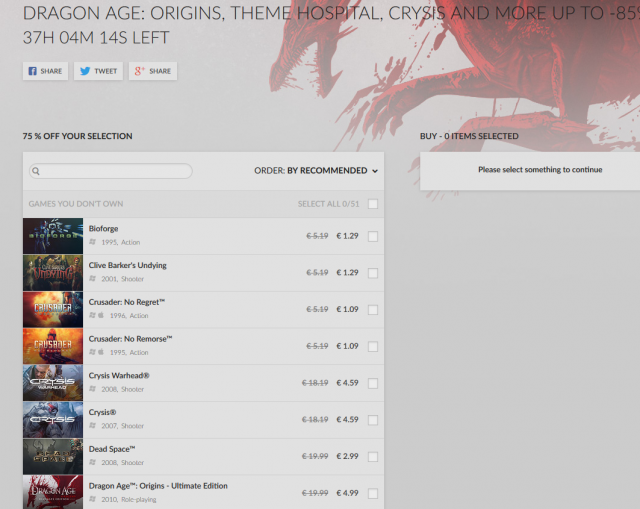The width and height of the screenshot is (640, 509).
Task: Open the Order by Recommended dropdown
Action: click(316, 171)
